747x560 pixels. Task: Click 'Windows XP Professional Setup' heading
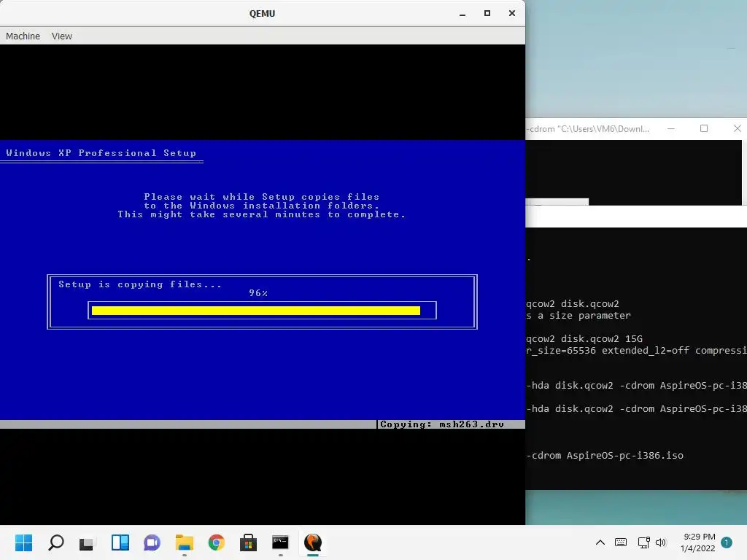[101, 153]
